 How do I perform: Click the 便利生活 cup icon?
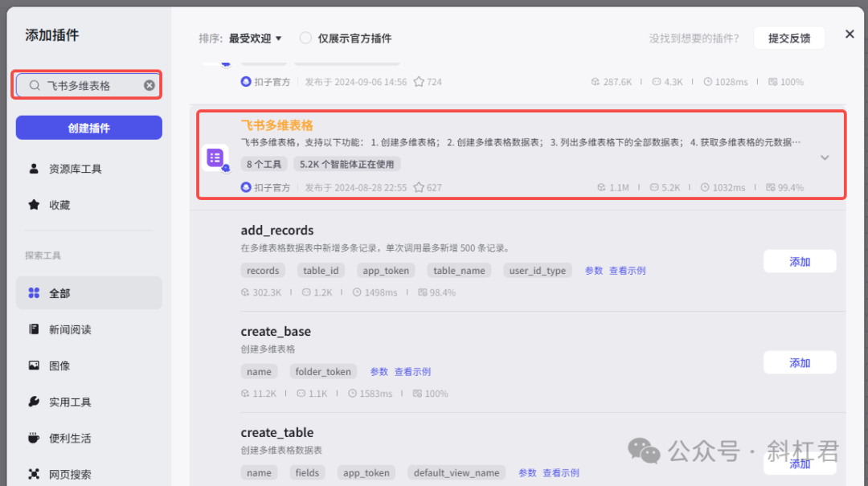(34, 437)
